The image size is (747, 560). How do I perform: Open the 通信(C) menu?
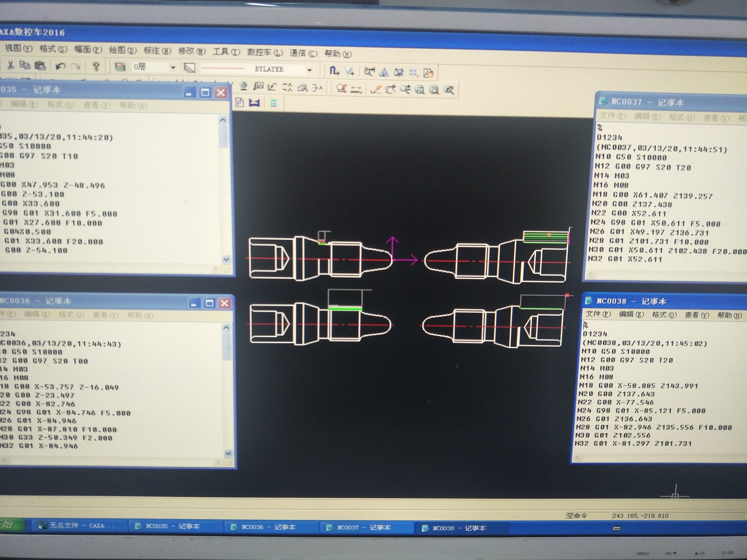[x=303, y=53]
